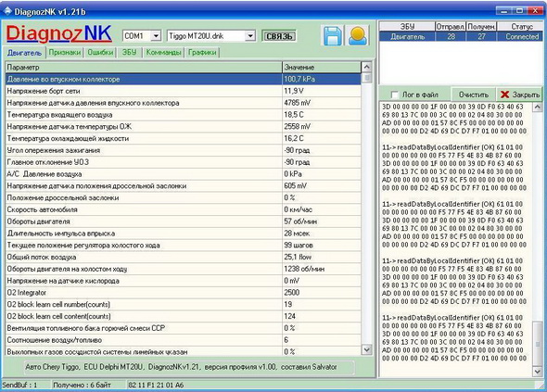Click parameter list scroll up arrow
This screenshot has height=392, width=547.
(366, 67)
